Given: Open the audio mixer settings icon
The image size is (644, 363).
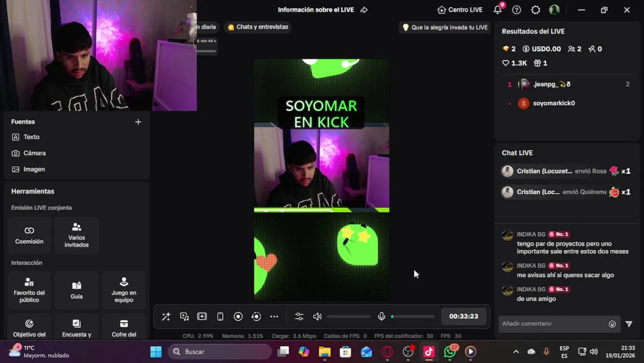Looking at the screenshot, I should (299, 317).
